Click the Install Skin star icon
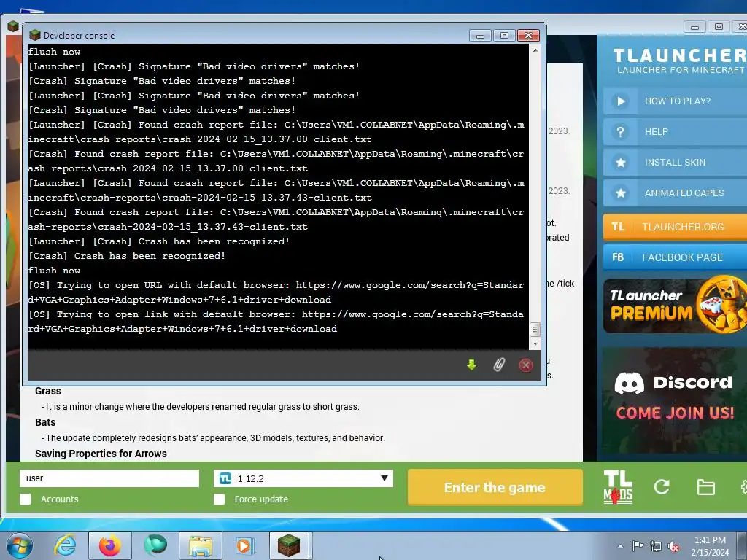This screenshot has width=747, height=560. coord(620,163)
